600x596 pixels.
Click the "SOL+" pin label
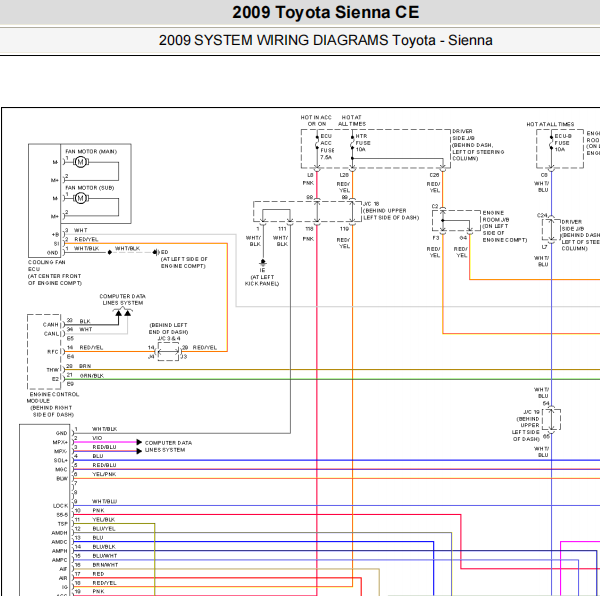(60, 460)
